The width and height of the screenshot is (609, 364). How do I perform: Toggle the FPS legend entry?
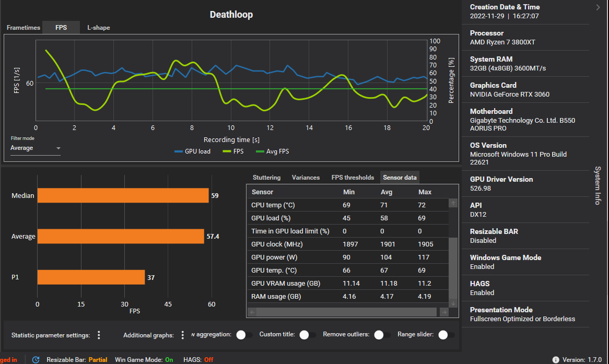click(233, 151)
